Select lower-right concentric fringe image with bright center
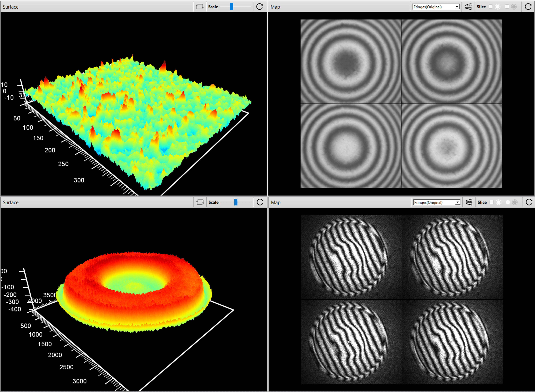 (452, 146)
